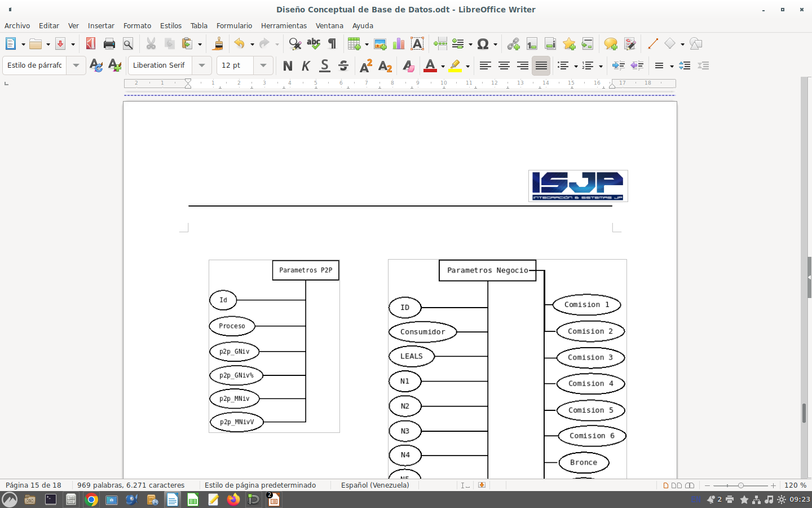Click the zoom slider in status bar
This screenshot has width=812, height=508.
(740, 485)
